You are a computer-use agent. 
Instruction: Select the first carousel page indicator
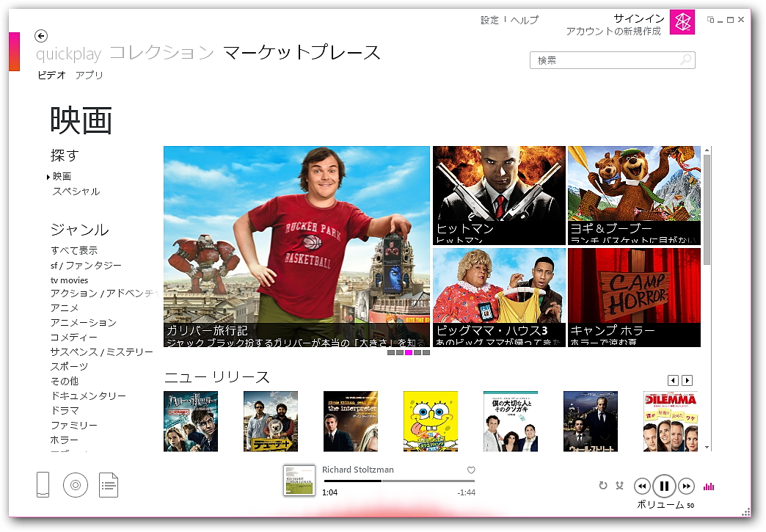point(391,352)
